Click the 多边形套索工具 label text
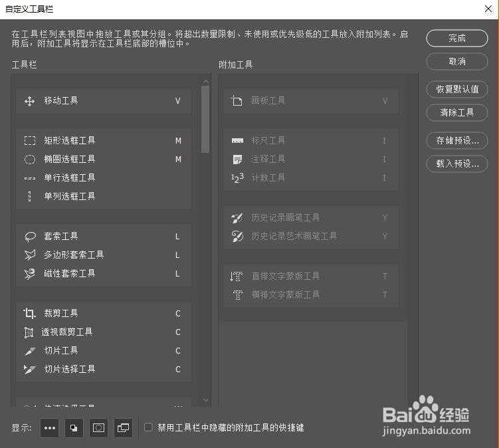Screen dimensions: 499x448 pyautogui.click(x=74, y=255)
